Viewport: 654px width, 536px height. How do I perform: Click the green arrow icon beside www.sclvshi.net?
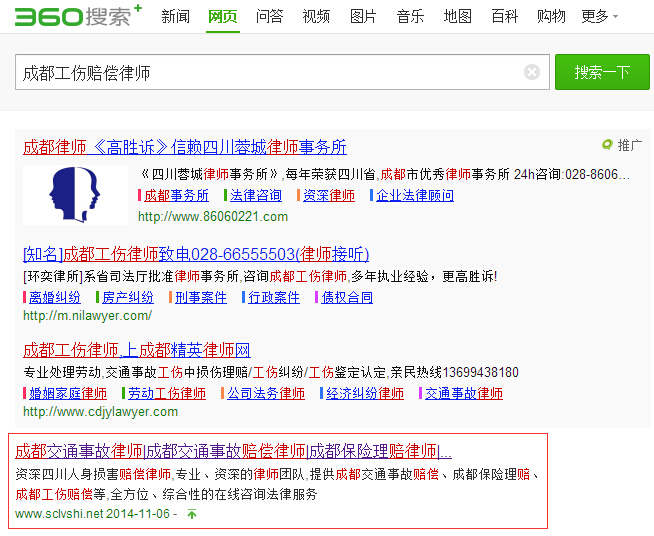(192, 514)
